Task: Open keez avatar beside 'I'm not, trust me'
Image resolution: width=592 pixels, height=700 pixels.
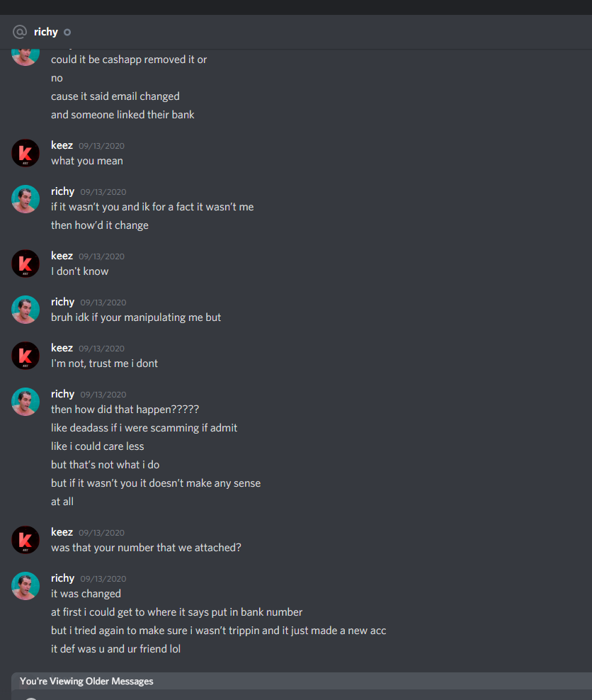Action: pos(25,356)
